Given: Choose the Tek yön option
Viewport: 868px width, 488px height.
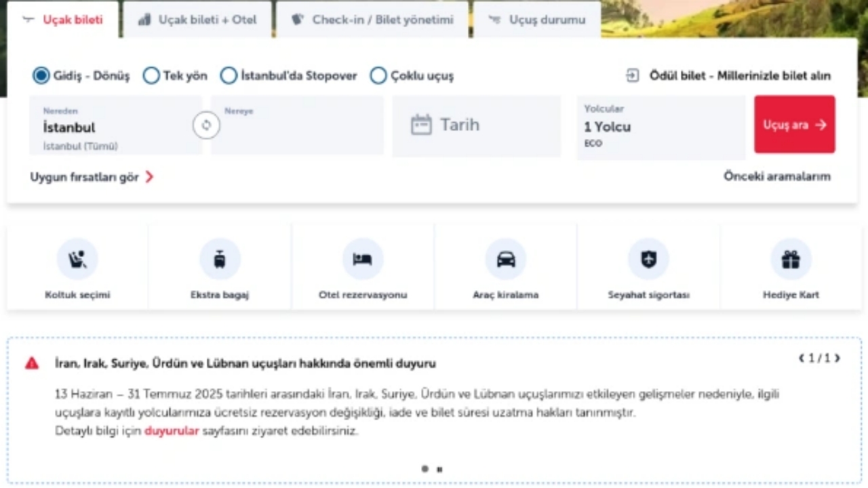Looking at the screenshot, I should click(151, 75).
